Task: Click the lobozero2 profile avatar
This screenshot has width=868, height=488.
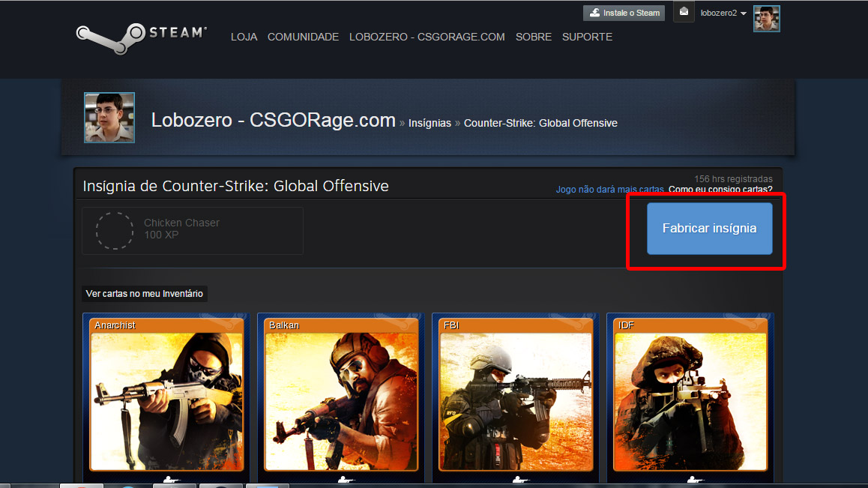Action: click(766, 18)
